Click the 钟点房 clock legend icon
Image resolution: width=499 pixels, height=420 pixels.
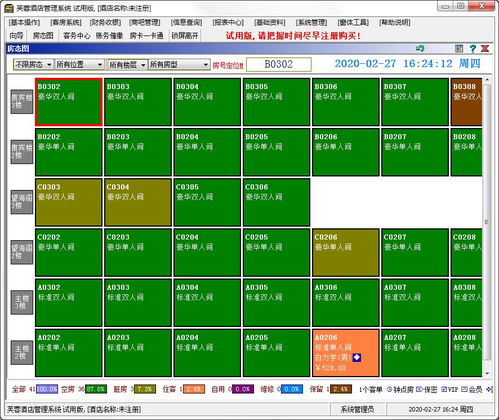389,389
